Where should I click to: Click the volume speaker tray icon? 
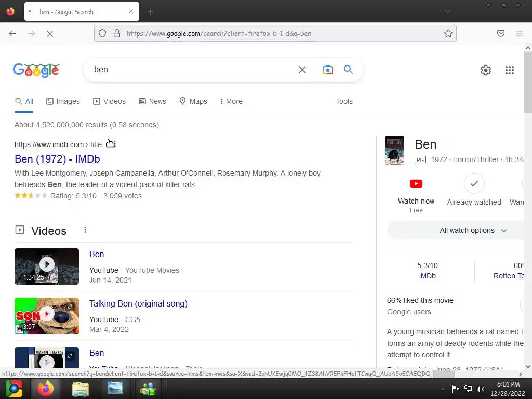pos(481,389)
